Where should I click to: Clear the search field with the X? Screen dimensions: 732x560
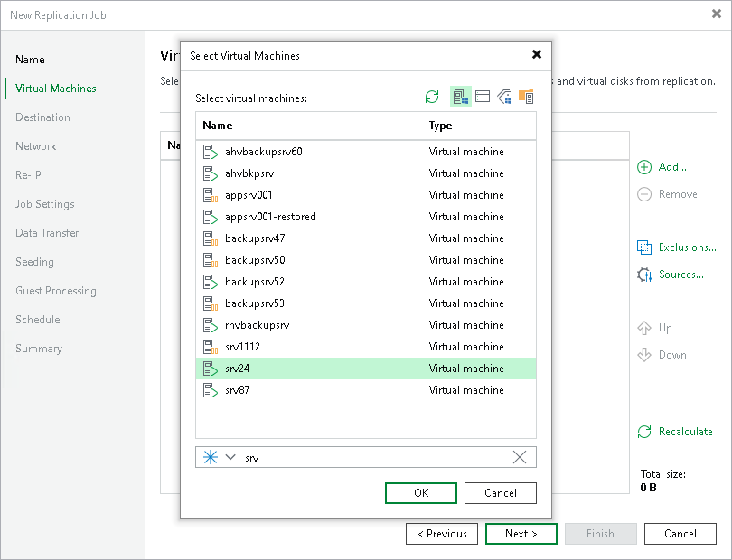520,457
